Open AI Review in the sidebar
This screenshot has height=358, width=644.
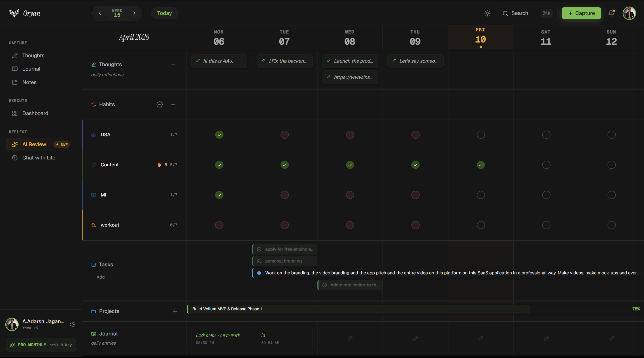34,144
